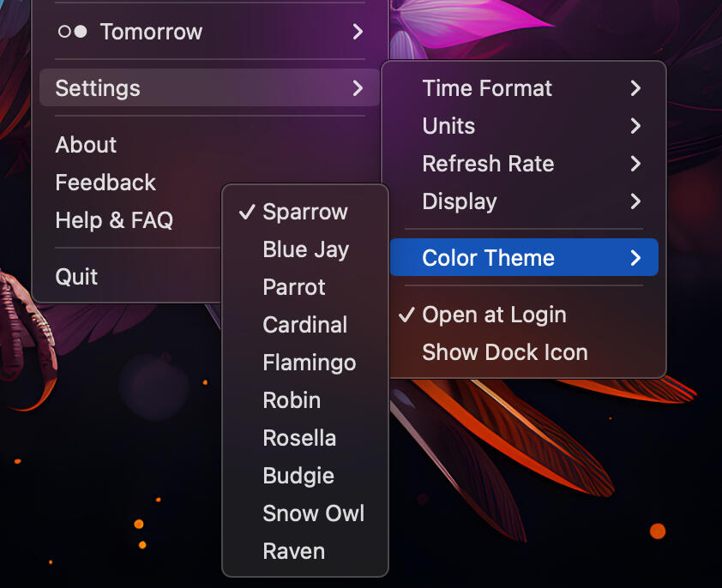Choose Feedback from the menu
The width and height of the screenshot is (722, 588).
coord(105,183)
